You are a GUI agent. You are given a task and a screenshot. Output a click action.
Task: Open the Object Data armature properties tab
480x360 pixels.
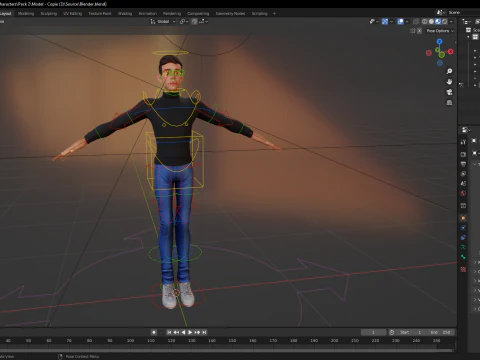point(463,247)
